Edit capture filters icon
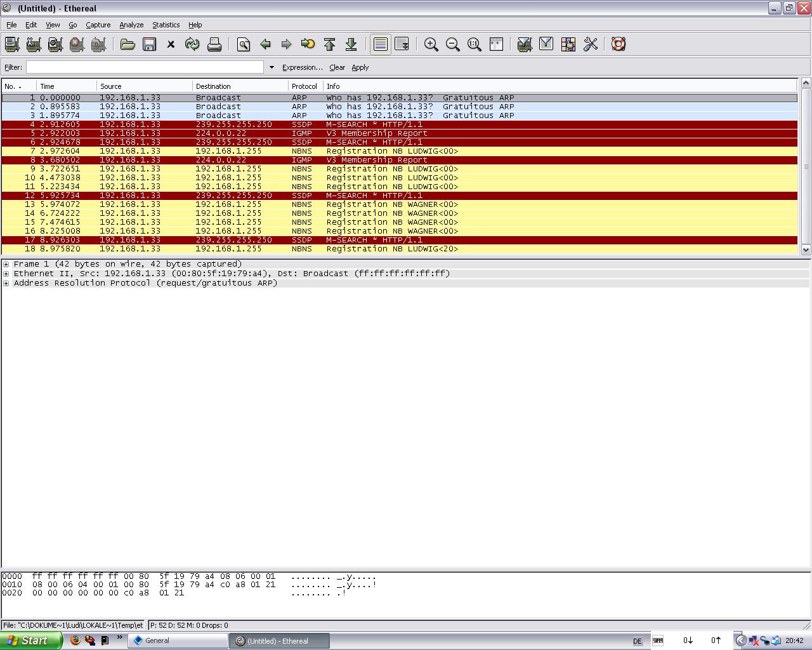Image resolution: width=812 pixels, height=650 pixels. point(525,44)
